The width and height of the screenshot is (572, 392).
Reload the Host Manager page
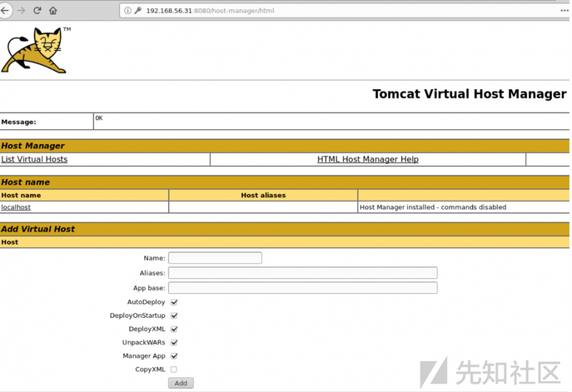pos(36,10)
